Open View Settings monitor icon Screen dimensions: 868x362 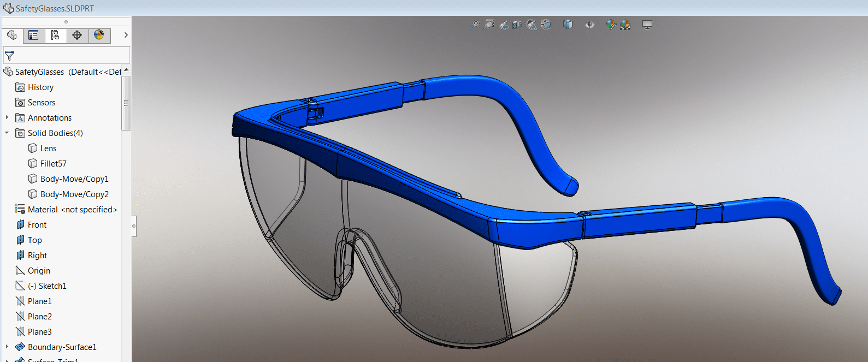click(x=647, y=25)
